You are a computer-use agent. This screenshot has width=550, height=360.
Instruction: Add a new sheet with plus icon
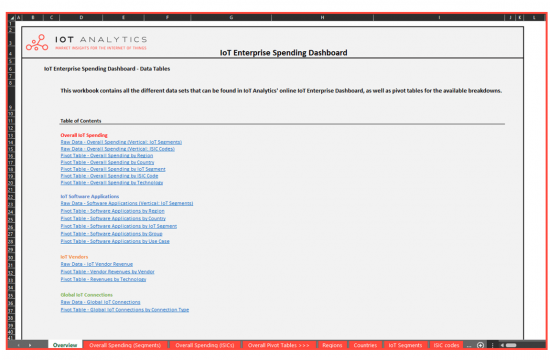(x=481, y=345)
